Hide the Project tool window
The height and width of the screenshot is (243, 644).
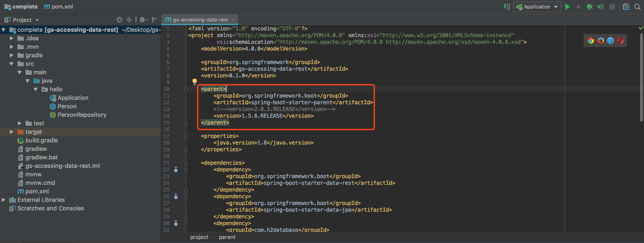coord(155,19)
